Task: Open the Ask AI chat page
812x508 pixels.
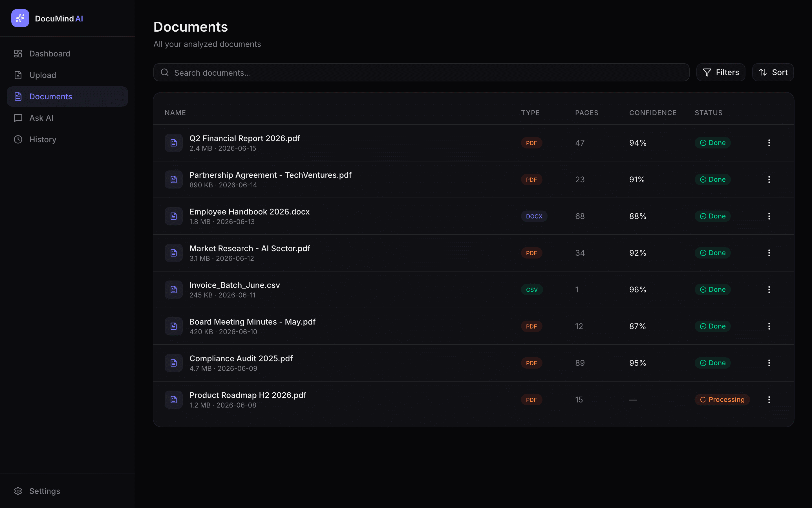Action: pos(67,118)
